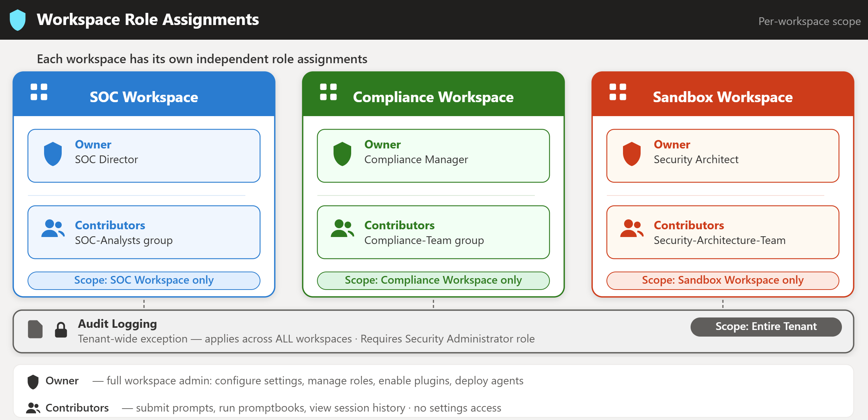The height and width of the screenshot is (420, 868).
Task: Open the Security-Architecture-Team contributors card
Action: coord(723,232)
